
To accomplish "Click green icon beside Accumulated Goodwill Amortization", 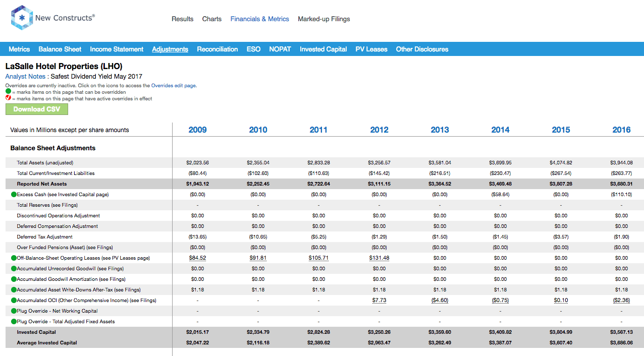I will pyautogui.click(x=14, y=279).
